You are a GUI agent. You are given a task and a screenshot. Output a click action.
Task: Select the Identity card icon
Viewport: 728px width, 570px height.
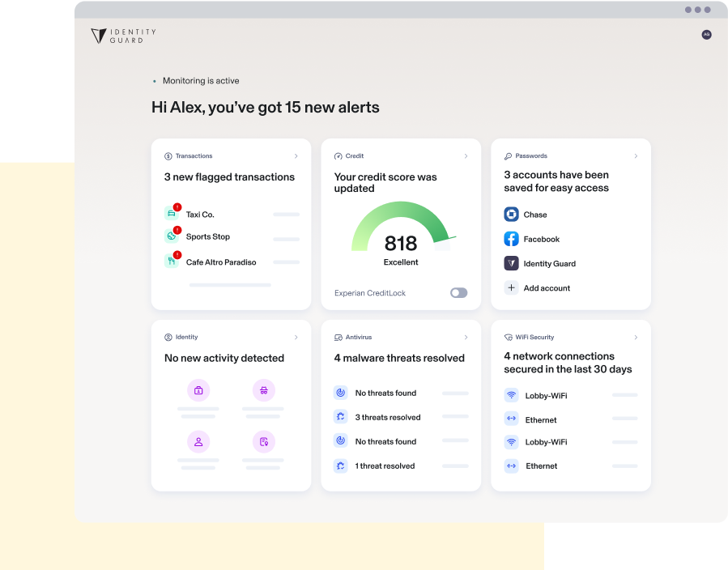168,337
